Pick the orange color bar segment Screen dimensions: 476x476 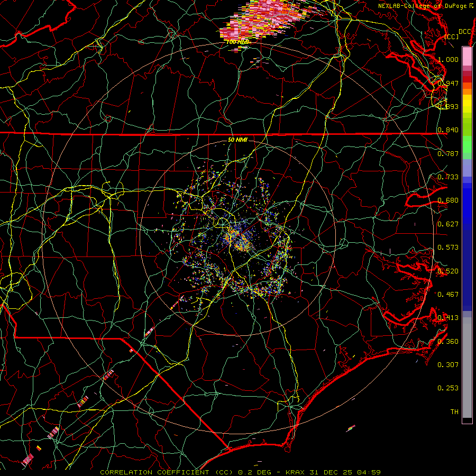coord(467,91)
